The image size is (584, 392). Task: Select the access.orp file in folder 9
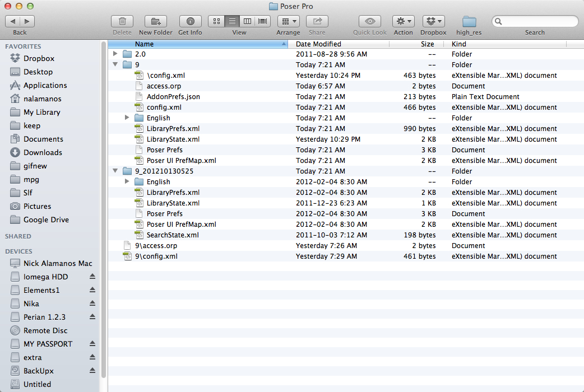pos(164,86)
